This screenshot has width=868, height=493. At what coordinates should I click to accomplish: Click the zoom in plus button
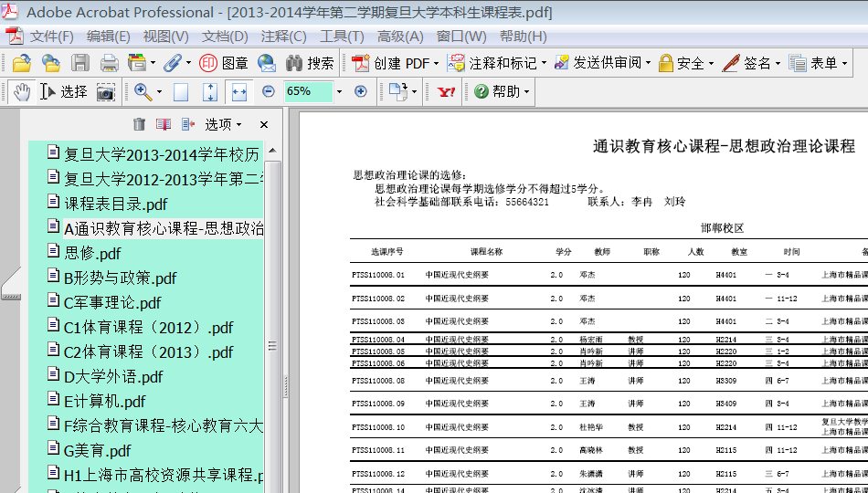click(360, 91)
